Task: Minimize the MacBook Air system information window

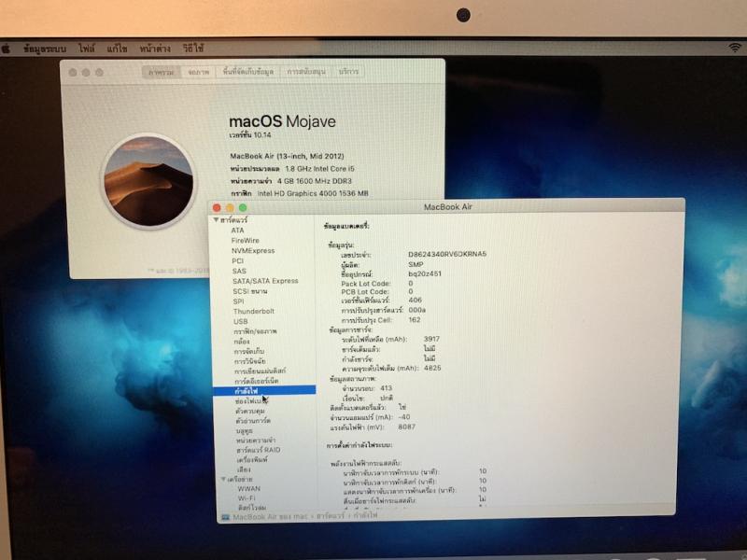Action: coord(230,208)
